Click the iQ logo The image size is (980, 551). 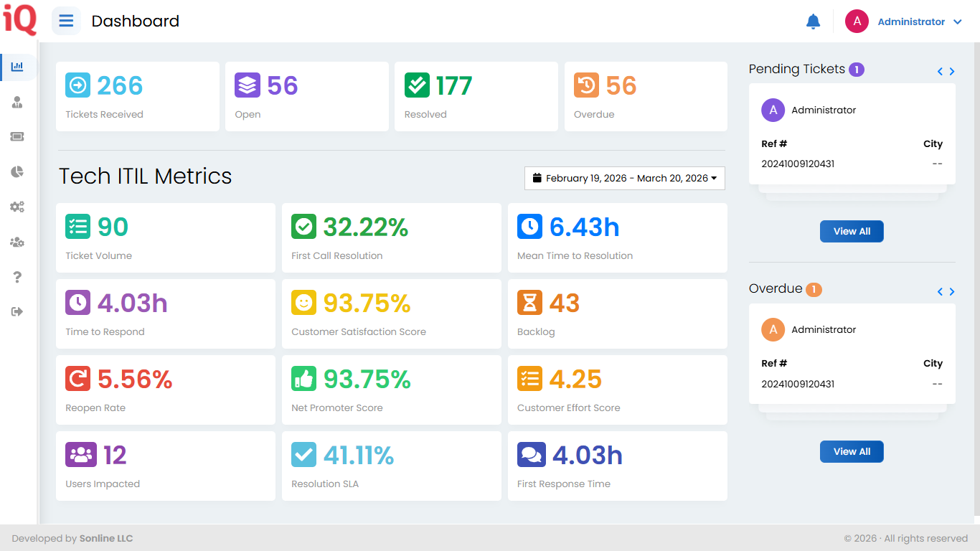tap(19, 21)
